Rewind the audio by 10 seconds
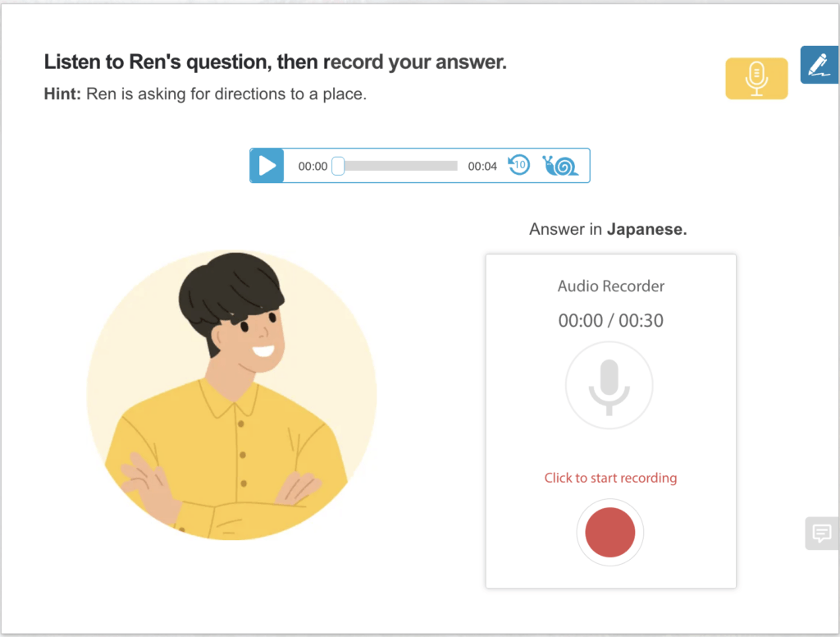 click(518, 165)
